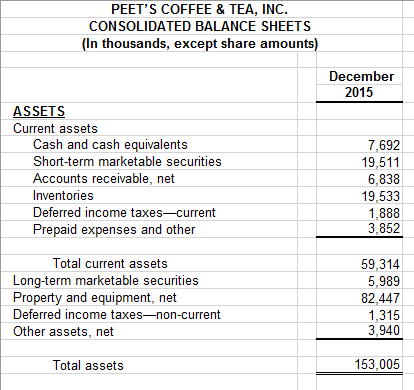Select the 2015 year cell
The width and height of the screenshot is (414, 390).
tap(359, 92)
